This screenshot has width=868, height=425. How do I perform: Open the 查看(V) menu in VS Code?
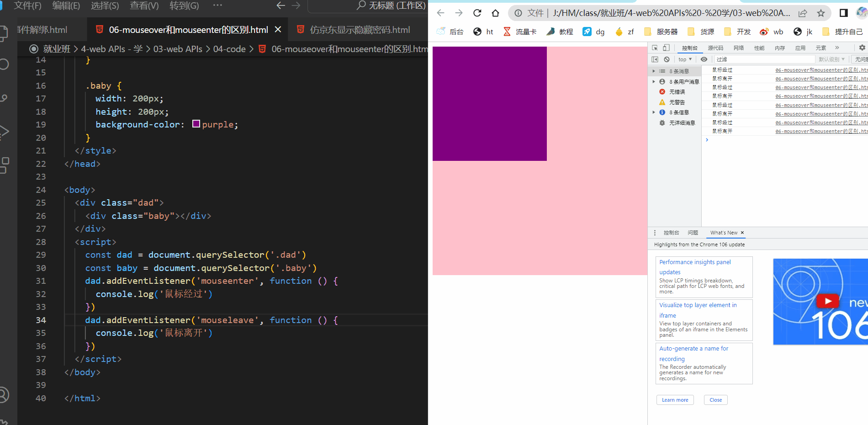coord(144,5)
